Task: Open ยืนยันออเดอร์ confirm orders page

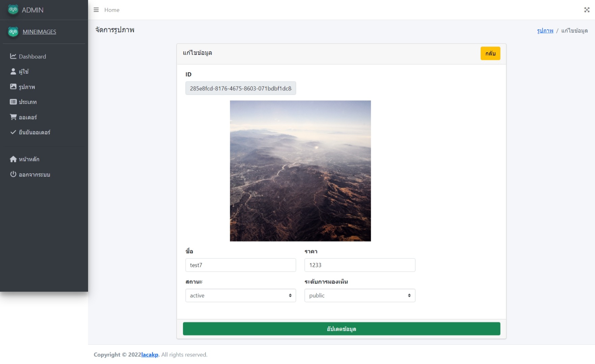Action: click(44, 132)
